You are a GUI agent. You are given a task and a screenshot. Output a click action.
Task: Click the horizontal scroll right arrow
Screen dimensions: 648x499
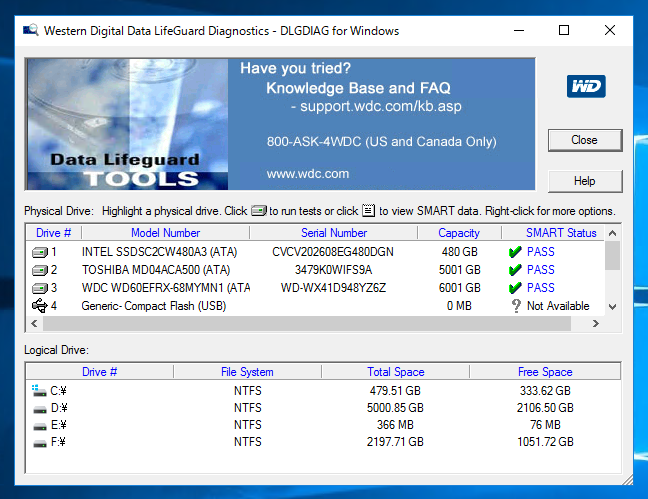tap(596, 323)
